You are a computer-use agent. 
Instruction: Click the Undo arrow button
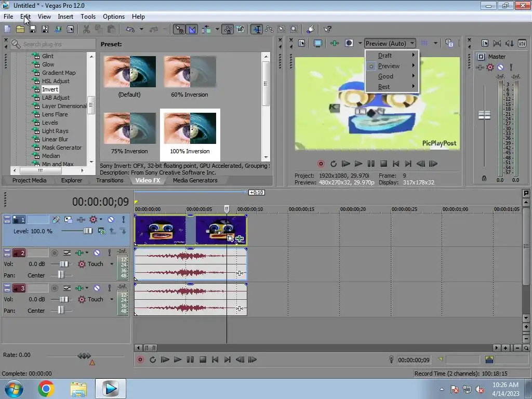point(130,29)
